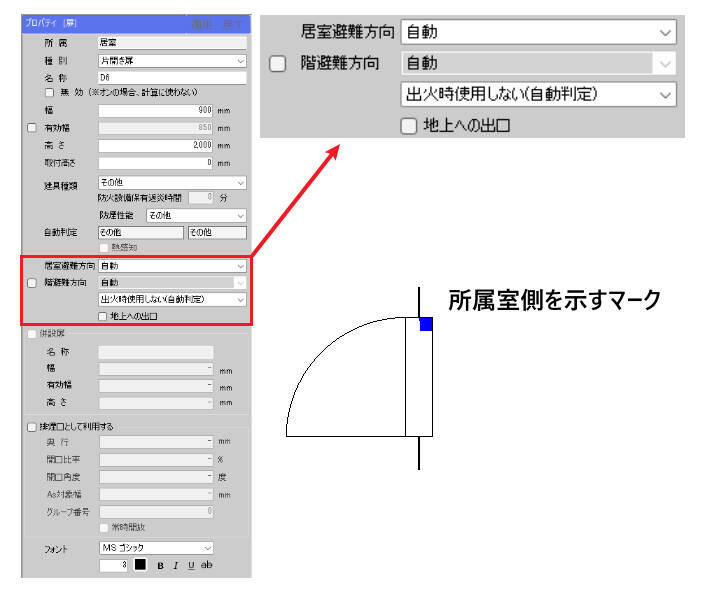This screenshot has width=702, height=591.
Task: Enable the 併設扉 checkbox
Action: click(x=32, y=334)
